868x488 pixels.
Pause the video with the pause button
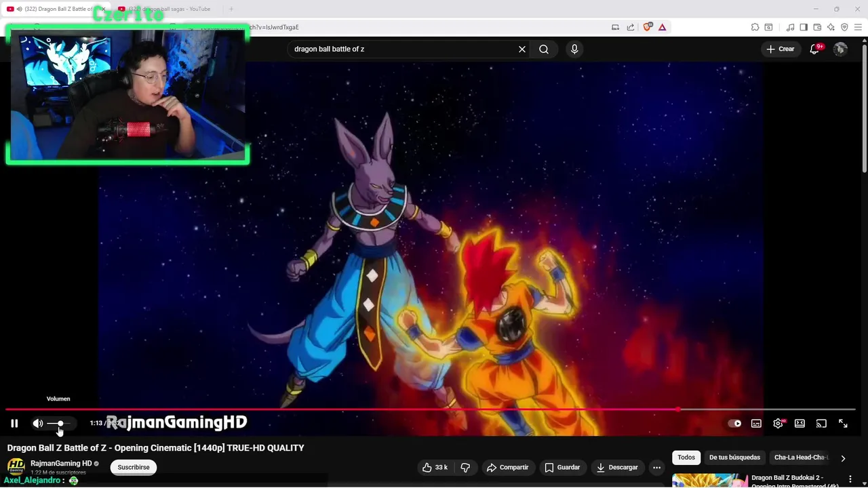point(14,424)
